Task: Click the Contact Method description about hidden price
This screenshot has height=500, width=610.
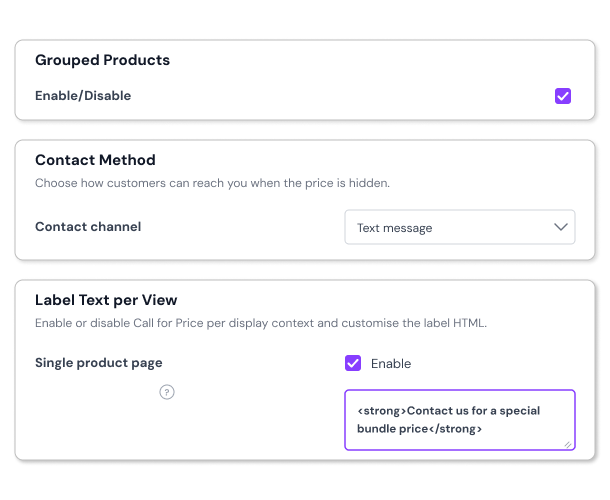Action: (212, 183)
